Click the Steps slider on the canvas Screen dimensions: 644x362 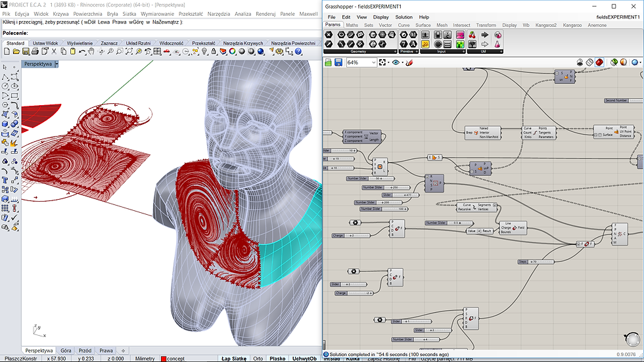coord(536,261)
